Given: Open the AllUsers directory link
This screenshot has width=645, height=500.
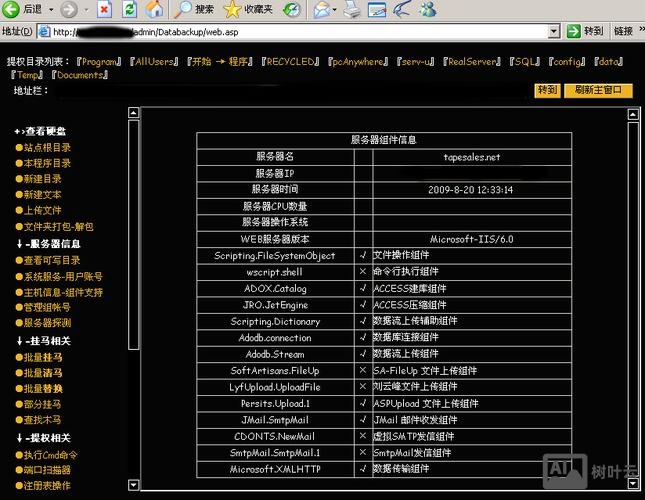Looking at the screenshot, I should pyautogui.click(x=154, y=62).
